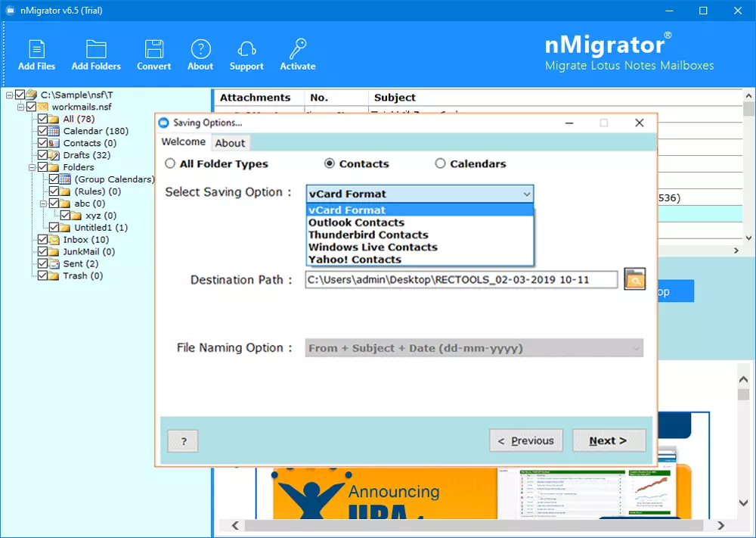Click the Next > button
The image size is (756, 538).
[609, 440]
